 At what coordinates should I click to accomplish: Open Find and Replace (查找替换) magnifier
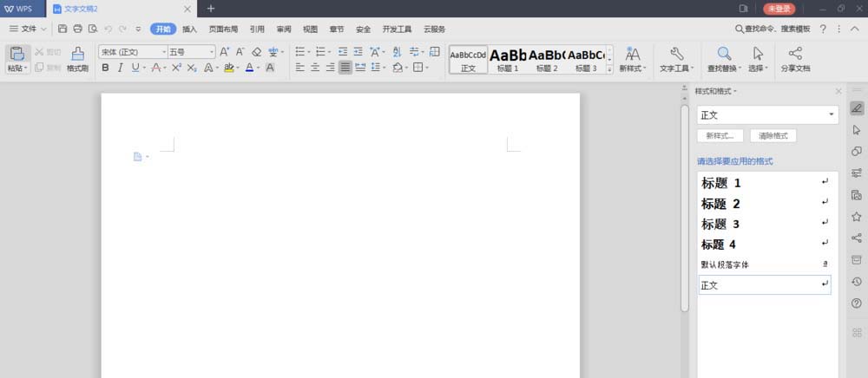[724, 54]
